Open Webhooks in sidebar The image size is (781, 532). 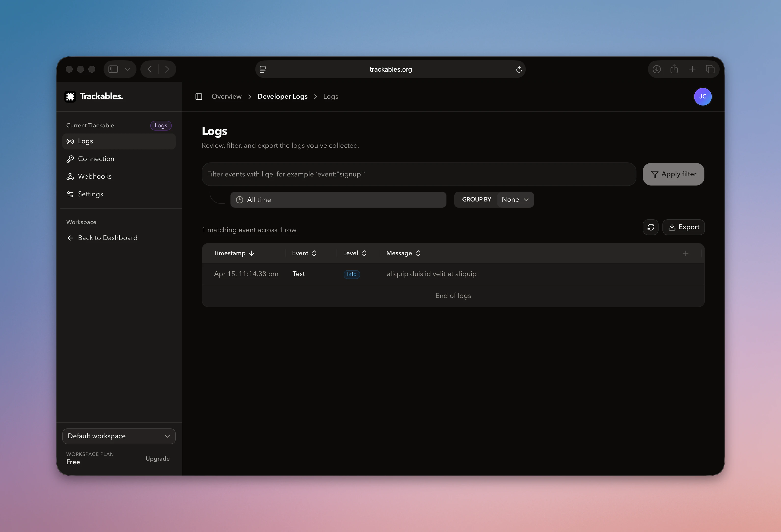click(94, 176)
